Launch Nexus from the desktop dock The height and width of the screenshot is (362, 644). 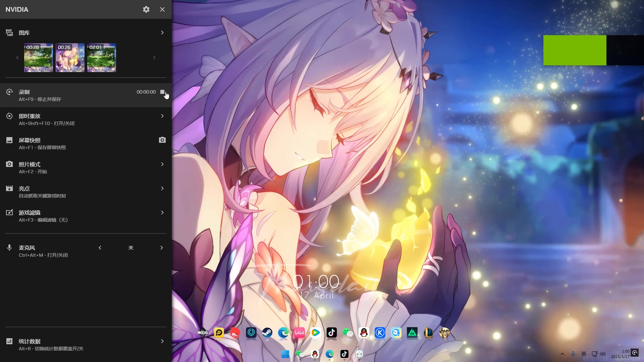click(x=203, y=333)
